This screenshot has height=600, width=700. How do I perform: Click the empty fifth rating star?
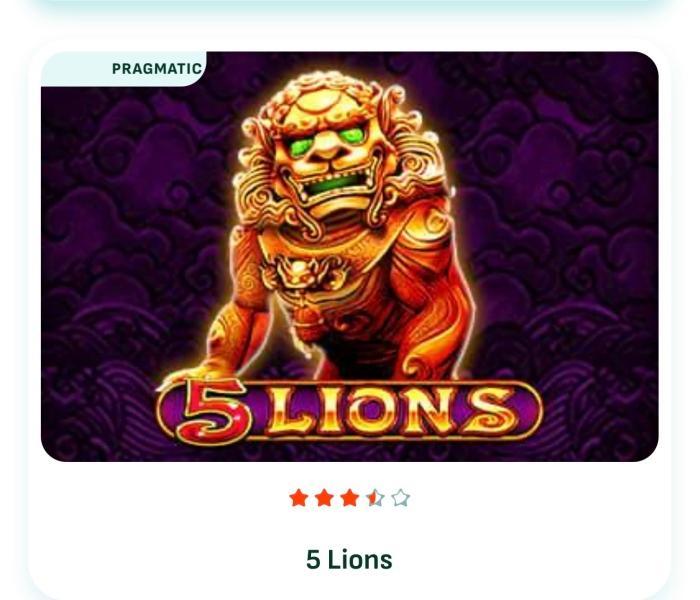(401, 498)
